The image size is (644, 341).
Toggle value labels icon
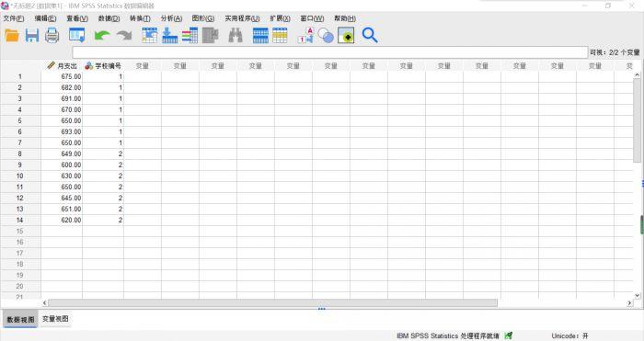click(305, 35)
